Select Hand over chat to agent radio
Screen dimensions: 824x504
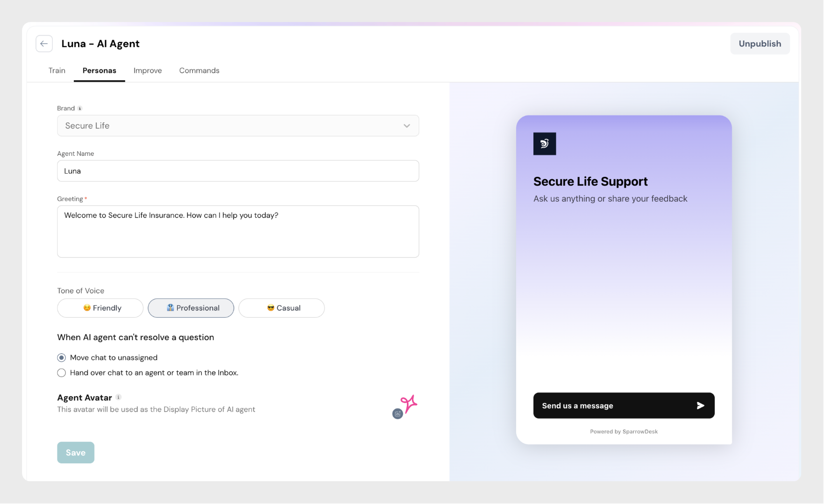click(62, 373)
